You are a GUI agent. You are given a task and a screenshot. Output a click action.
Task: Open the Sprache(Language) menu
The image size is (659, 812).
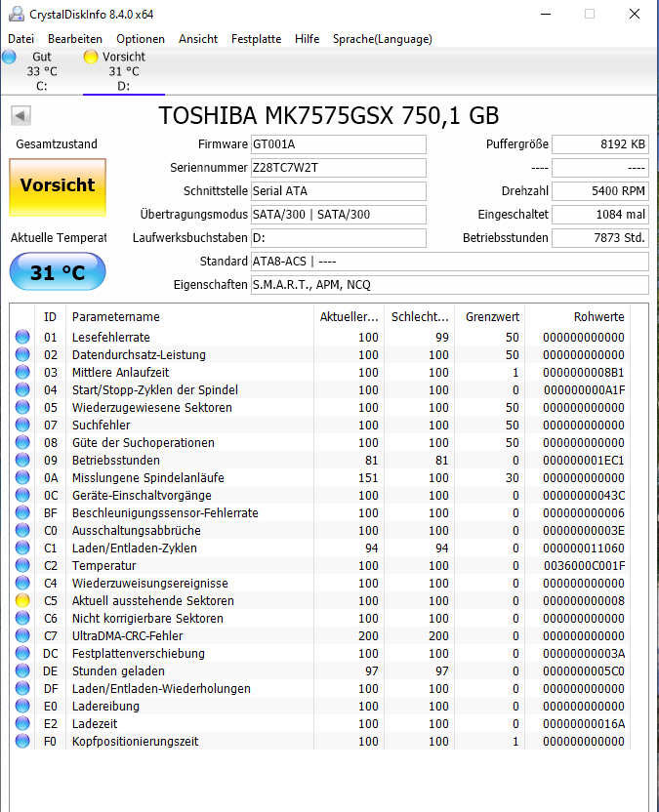[x=383, y=39]
